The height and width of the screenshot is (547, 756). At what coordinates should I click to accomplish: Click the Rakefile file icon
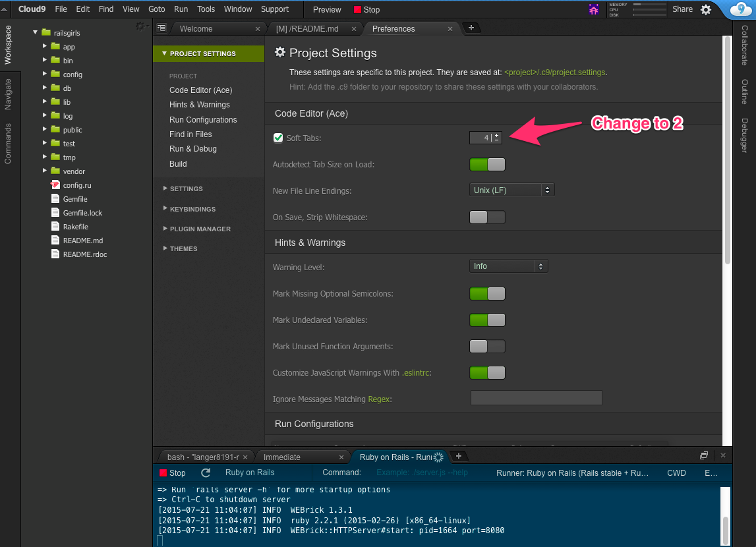click(55, 227)
